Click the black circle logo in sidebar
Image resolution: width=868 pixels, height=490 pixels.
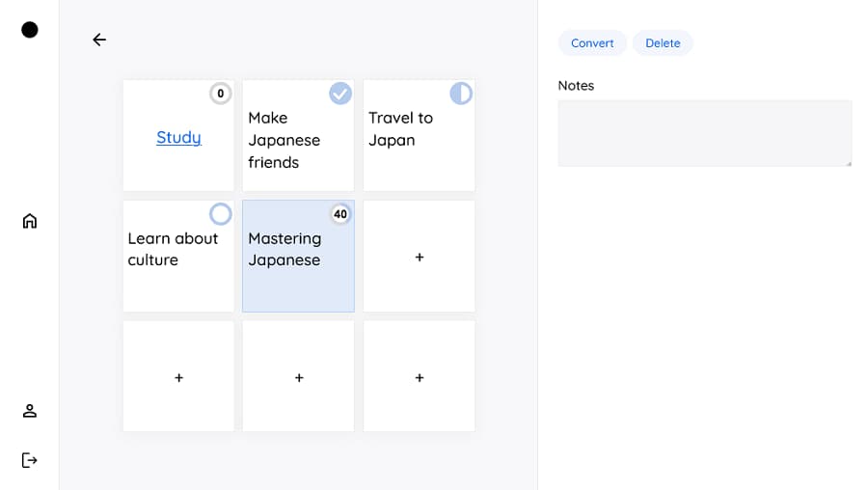point(30,30)
